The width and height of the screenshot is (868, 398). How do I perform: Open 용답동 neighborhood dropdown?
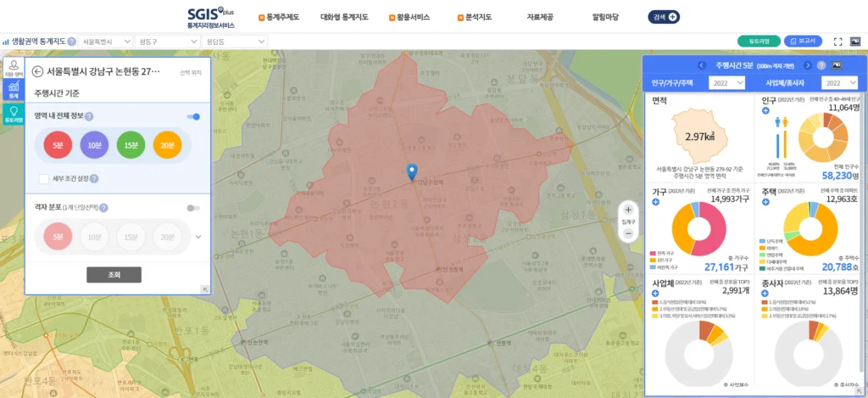coord(235,42)
